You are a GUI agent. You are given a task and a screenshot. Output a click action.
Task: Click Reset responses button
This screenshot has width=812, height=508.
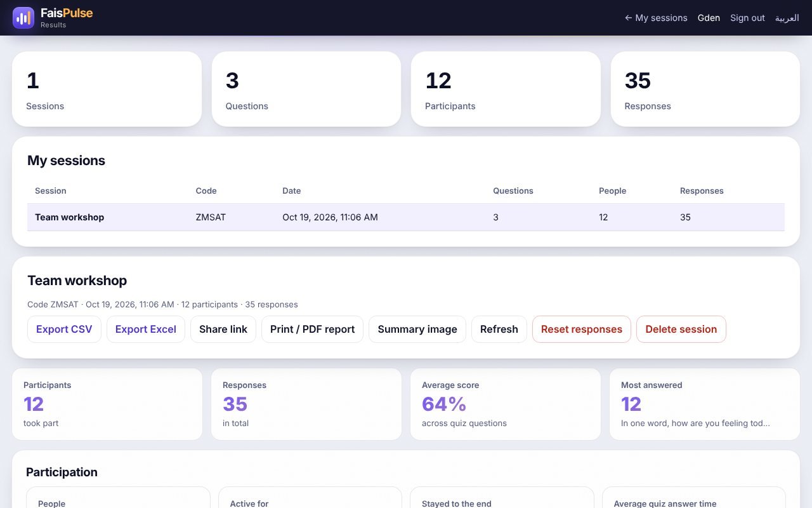[582, 329]
